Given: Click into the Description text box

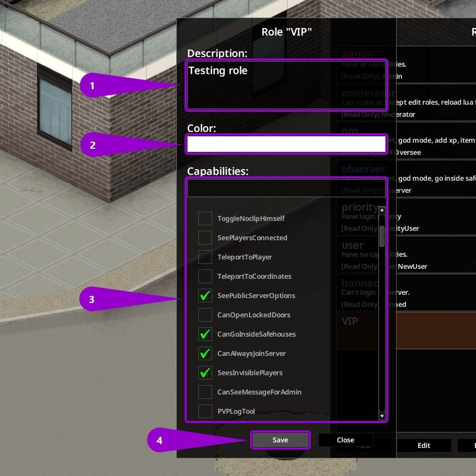Looking at the screenshot, I should (286, 85).
